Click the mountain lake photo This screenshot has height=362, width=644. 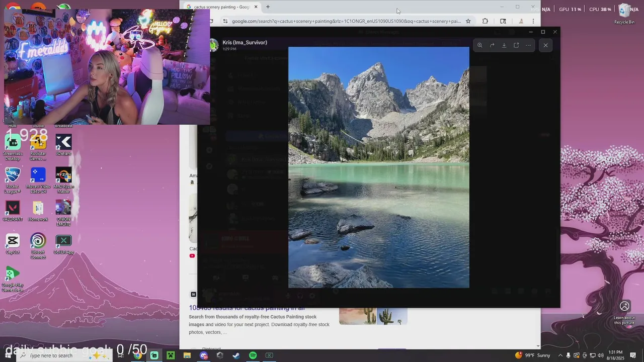pos(378,167)
